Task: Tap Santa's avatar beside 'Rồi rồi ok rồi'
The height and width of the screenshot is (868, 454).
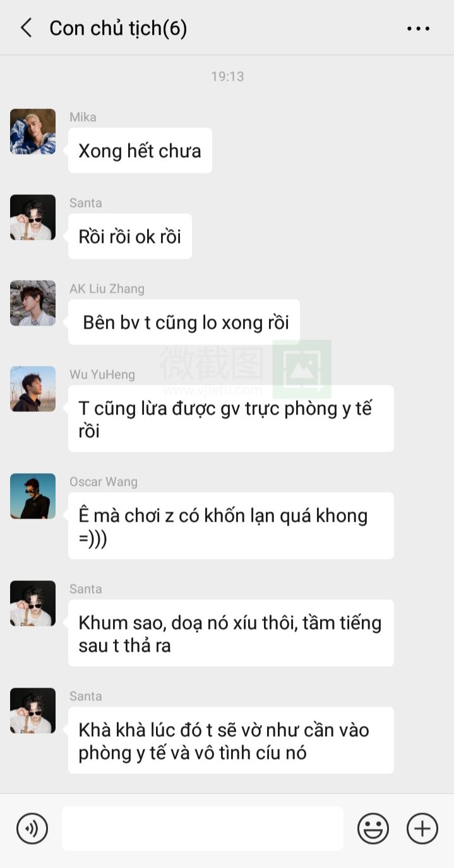Action: [33, 218]
